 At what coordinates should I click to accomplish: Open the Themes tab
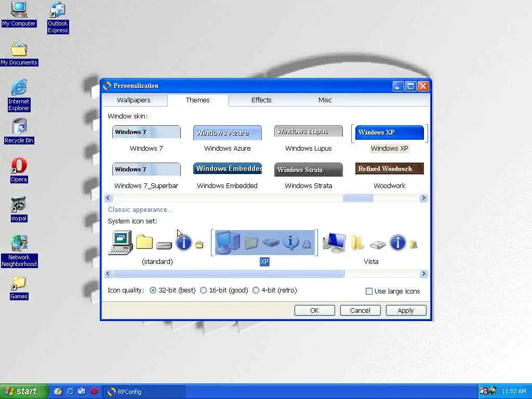[198, 100]
